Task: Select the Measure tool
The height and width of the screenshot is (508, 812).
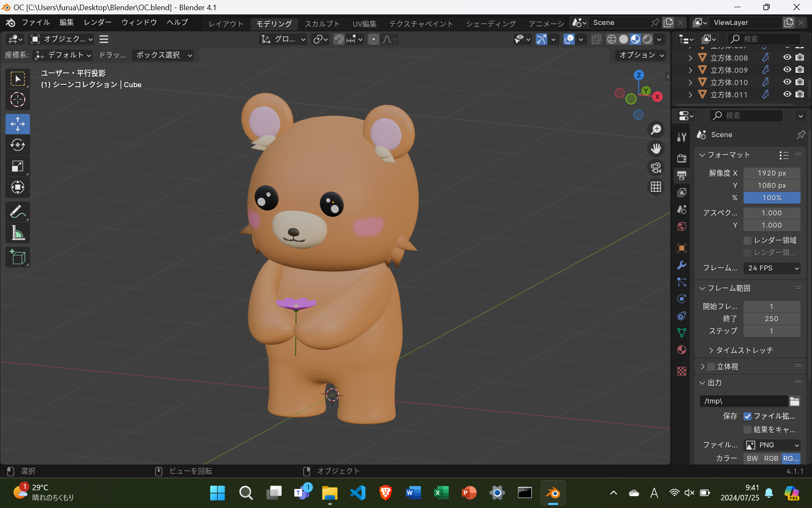Action: pos(17,232)
